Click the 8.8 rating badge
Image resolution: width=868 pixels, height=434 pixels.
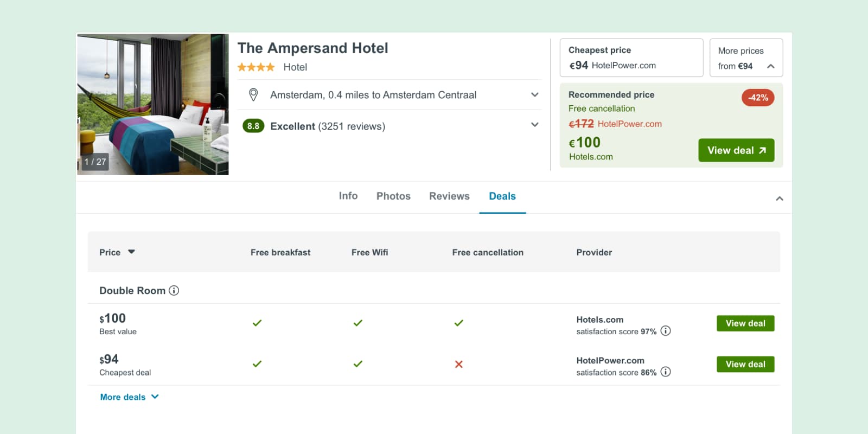coord(253,126)
